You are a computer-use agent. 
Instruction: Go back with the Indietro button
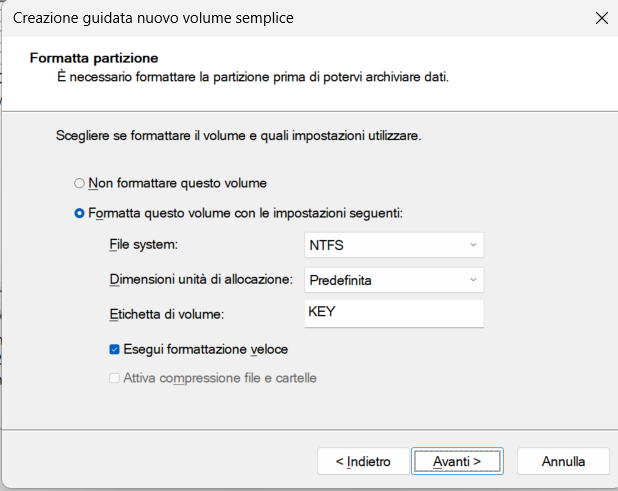pyautogui.click(x=363, y=461)
